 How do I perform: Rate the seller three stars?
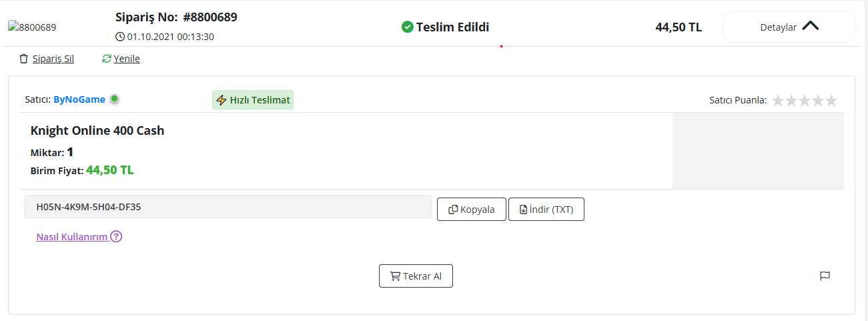[x=805, y=100]
